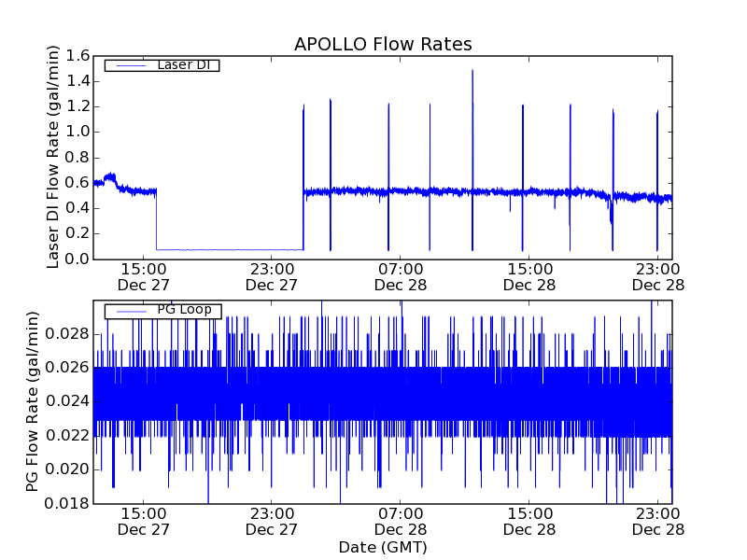Click '07:00 Dec 28' under the Laser DI plot
Image resolution: width=747 pixels, height=560 pixels.
click(401, 277)
